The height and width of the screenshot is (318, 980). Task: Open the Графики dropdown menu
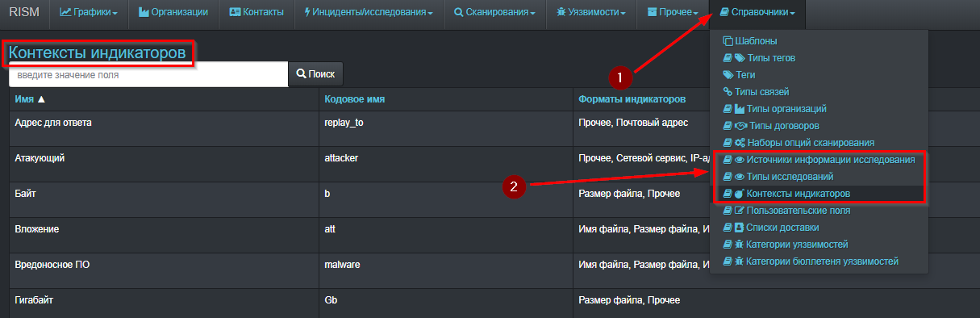coord(89,13)
